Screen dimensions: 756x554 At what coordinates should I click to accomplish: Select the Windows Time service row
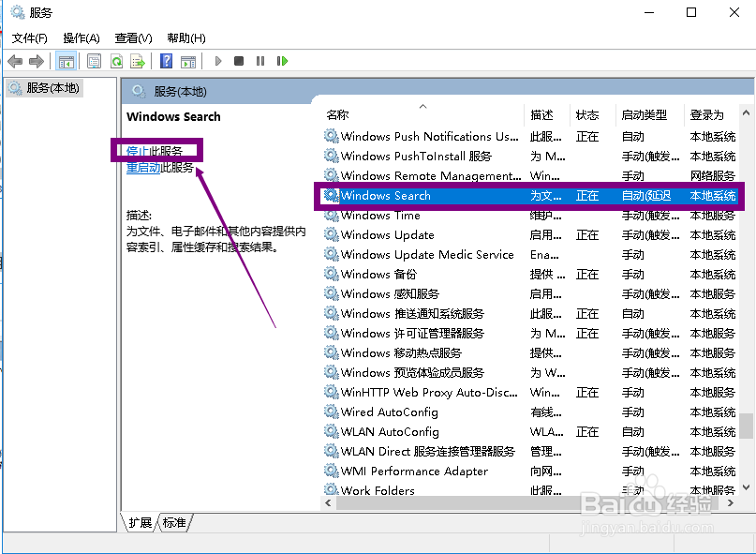coord(529,216)
